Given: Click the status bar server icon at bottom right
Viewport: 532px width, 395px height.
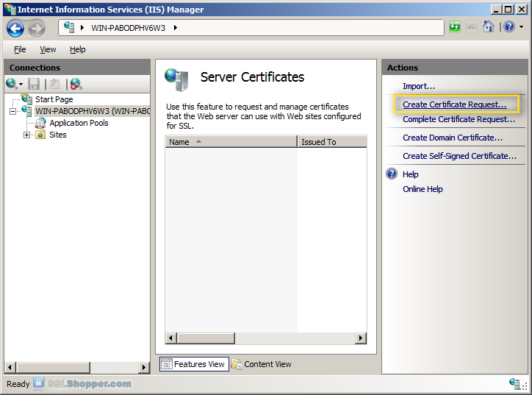Looking at the screenshot, I should 515,383.
